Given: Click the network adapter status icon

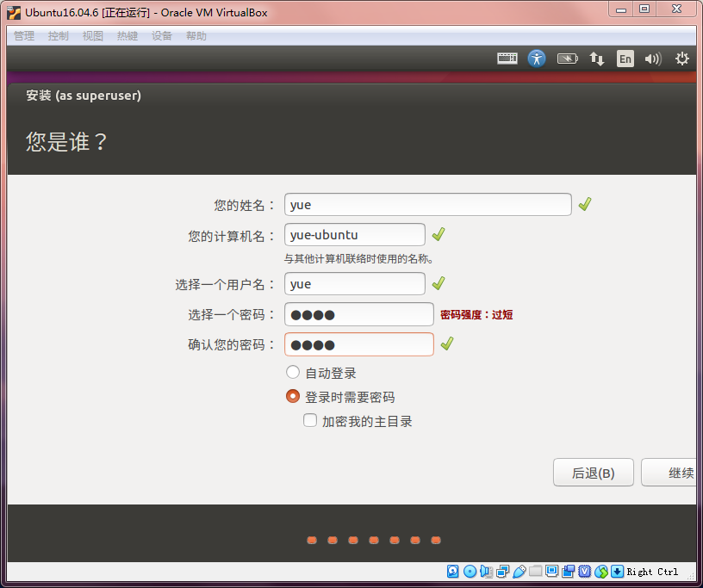Looking at the screenshot, I should pos(502,571).
